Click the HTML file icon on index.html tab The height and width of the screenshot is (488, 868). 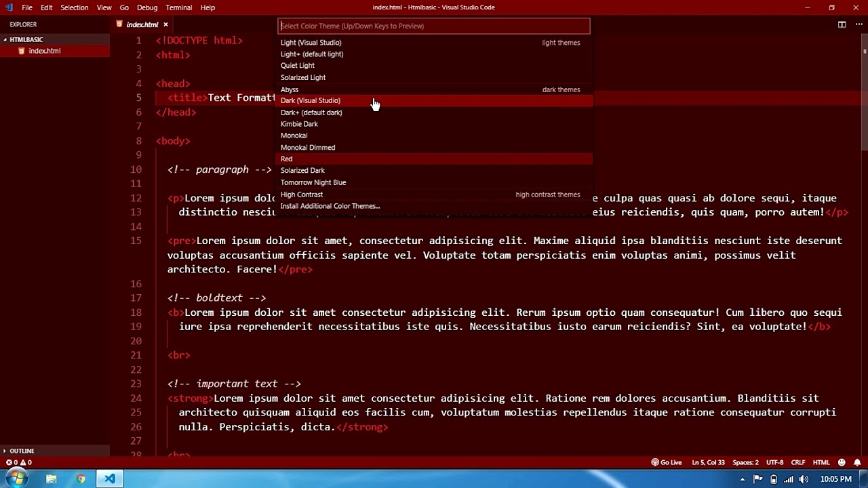point(120,24)
